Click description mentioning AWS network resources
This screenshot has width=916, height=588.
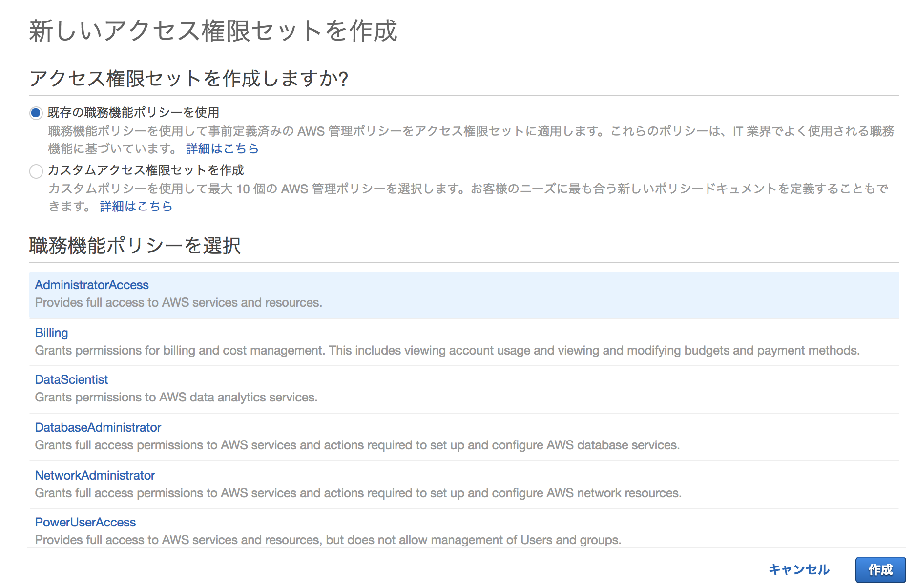click(x=358, y=493)
